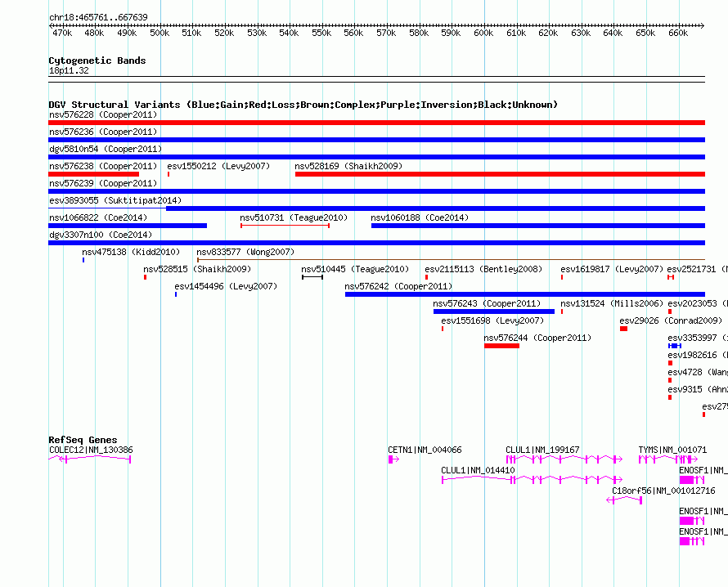
Task: Open the esv3893055 (Suktitipat2014) variant label
Action: click(115, 200)
